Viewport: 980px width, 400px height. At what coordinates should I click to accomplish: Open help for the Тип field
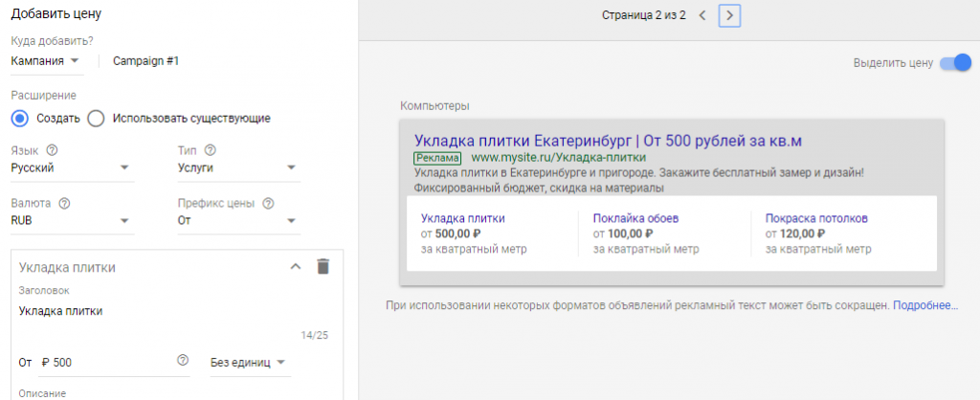210,150
